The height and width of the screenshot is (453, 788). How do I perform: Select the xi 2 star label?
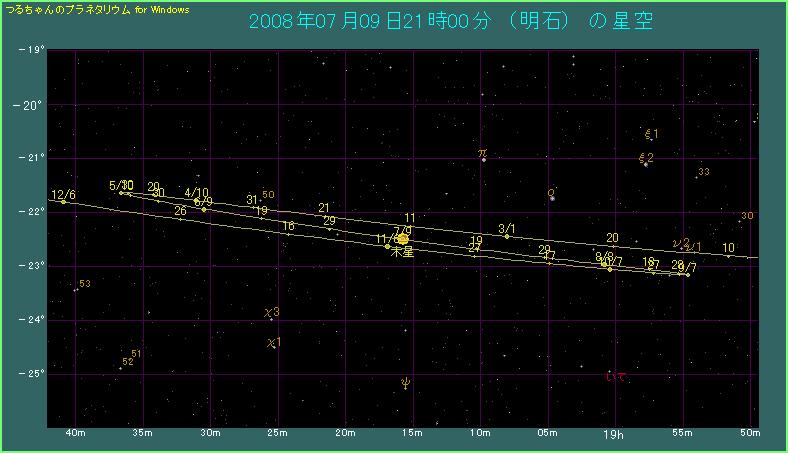pyautogui.click(x=646, y=157)
